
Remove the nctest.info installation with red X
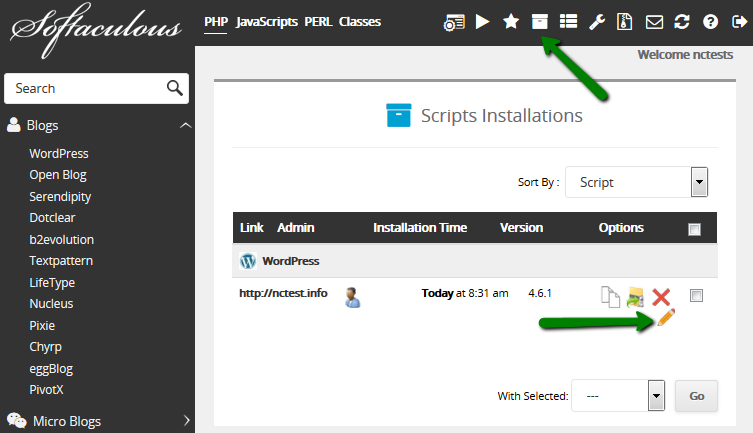(661, 297)
